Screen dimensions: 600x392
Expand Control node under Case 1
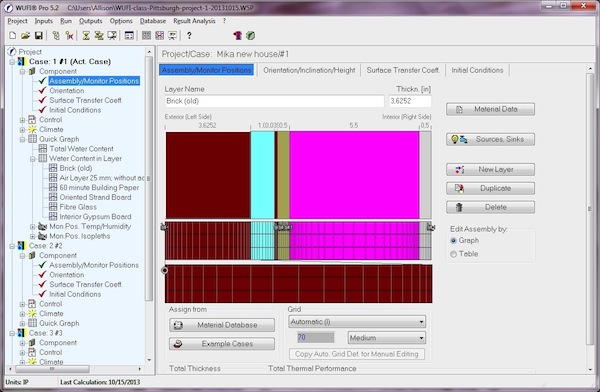[22, 120]
